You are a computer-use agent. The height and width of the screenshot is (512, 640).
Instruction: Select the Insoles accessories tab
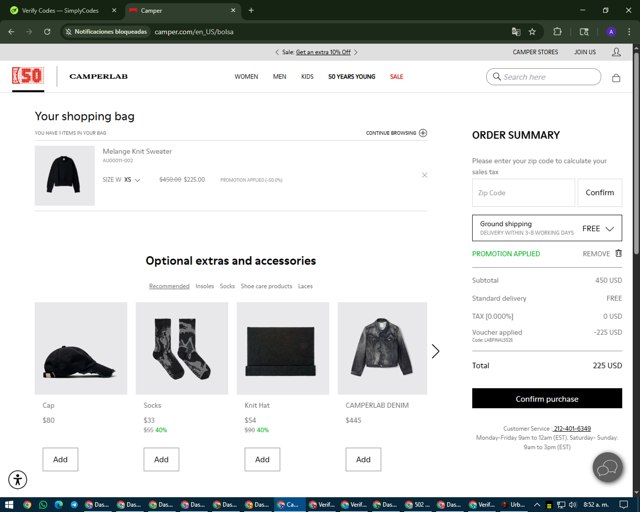click(204, 286)
